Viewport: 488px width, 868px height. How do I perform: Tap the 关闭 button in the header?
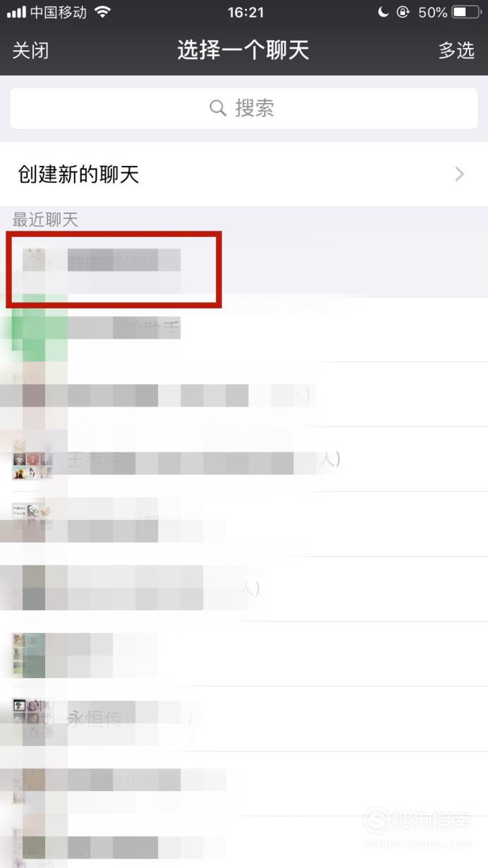[30, 51]
